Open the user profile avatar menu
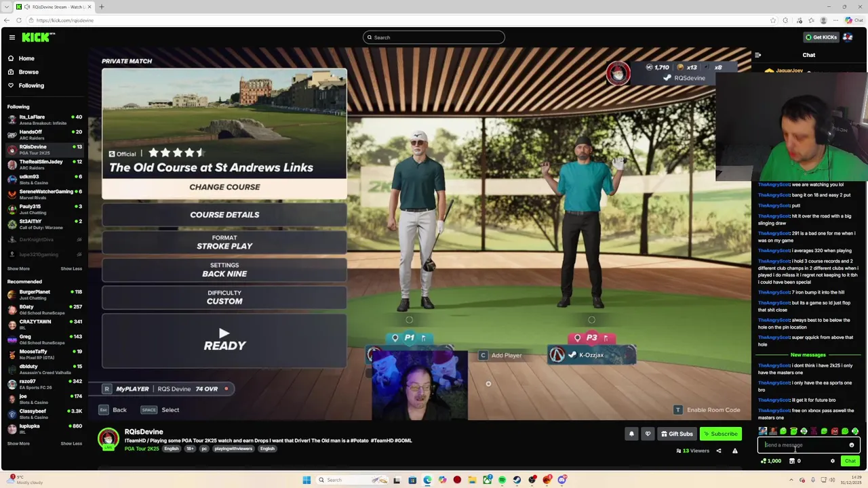The image size is (868, 488). pos(848,37)
